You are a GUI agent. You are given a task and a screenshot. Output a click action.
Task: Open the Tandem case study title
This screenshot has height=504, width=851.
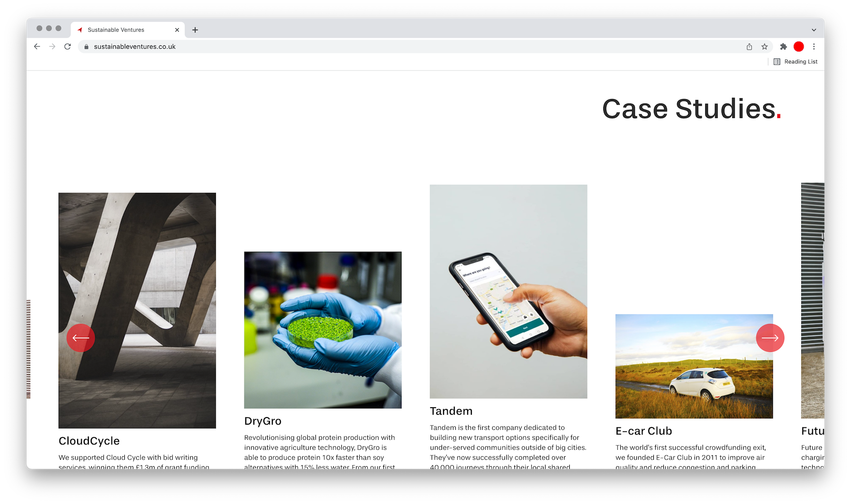[451, 411]
